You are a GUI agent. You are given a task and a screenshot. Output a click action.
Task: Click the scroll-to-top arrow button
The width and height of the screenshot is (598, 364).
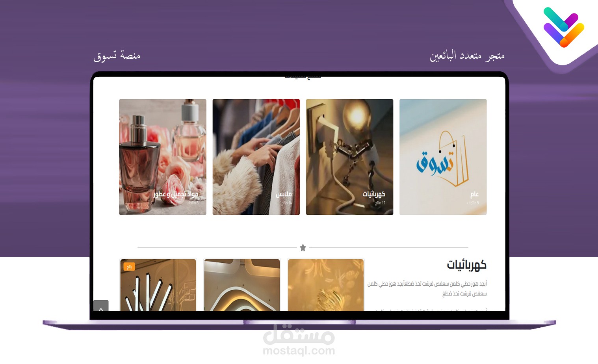(x=101, y=306)
